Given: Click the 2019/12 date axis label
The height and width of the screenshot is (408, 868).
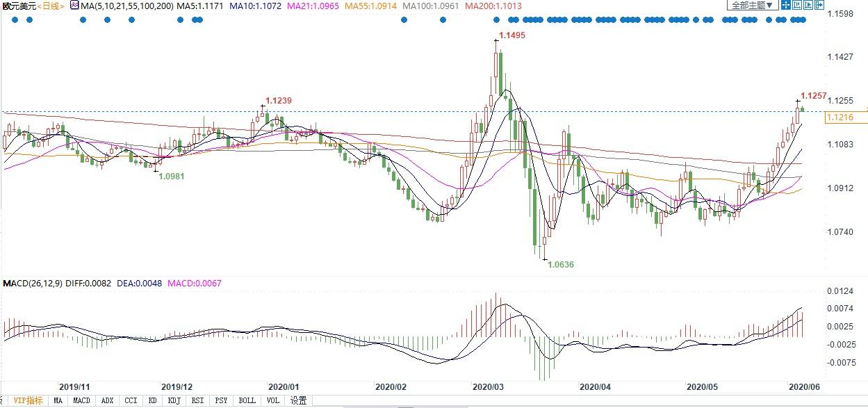Looking at the screenshot, I should tap(177, 386).
